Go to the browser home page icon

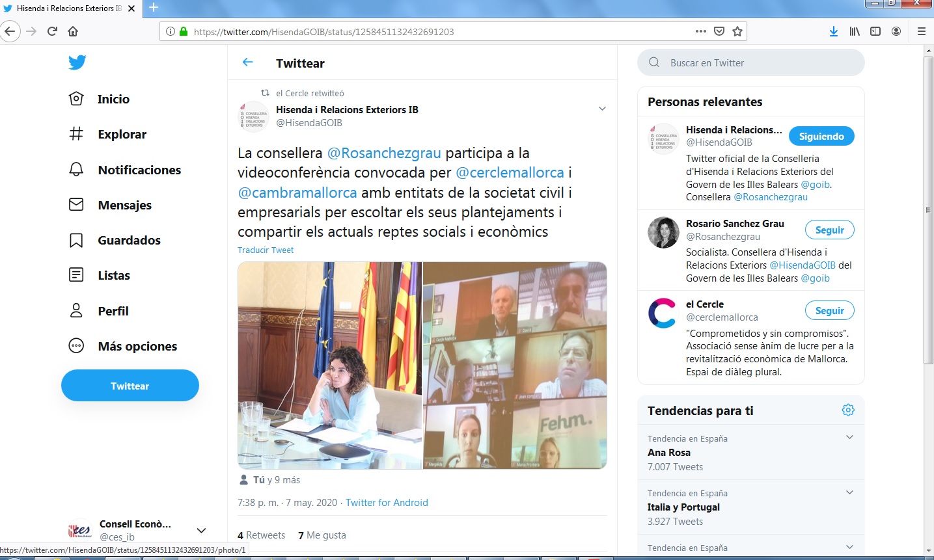pyautogui.click(x=73, y=31)
